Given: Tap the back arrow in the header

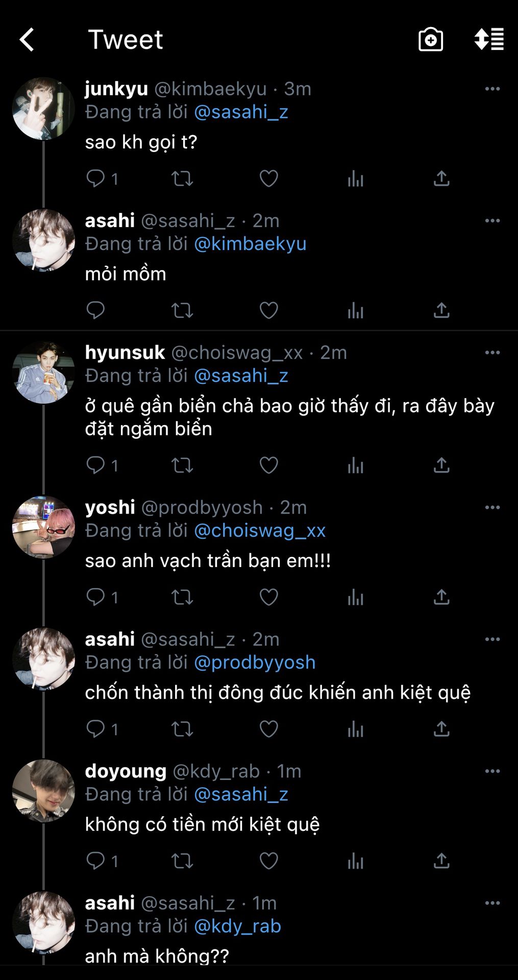Looking at the screenshot, I should tap(27, 40).
